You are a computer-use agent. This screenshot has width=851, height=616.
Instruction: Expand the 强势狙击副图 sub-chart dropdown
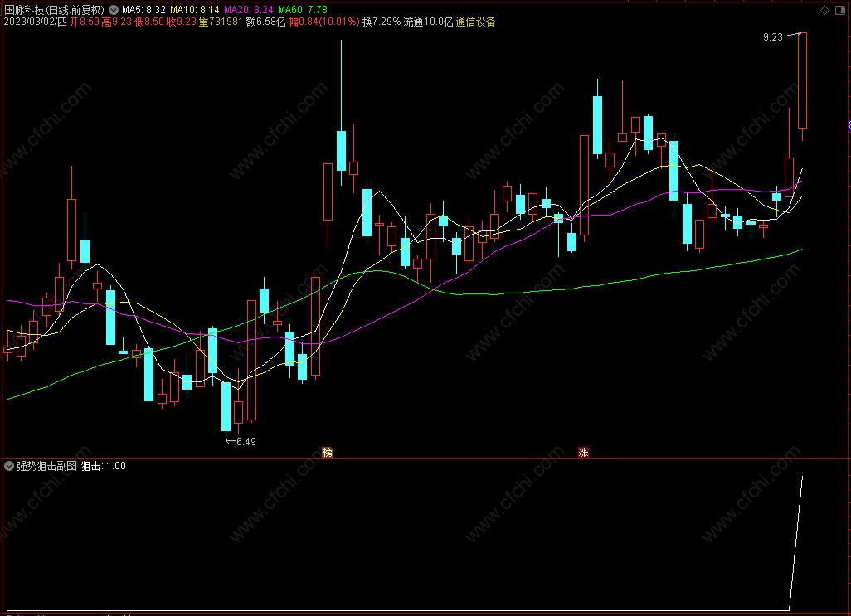[x=9, y=466]
